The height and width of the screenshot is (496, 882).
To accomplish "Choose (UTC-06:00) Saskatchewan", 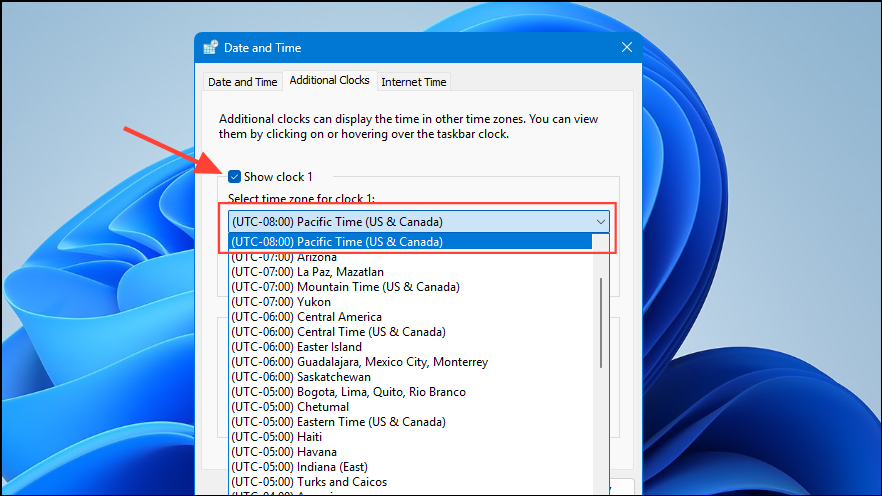I will [x=411, y=377].
